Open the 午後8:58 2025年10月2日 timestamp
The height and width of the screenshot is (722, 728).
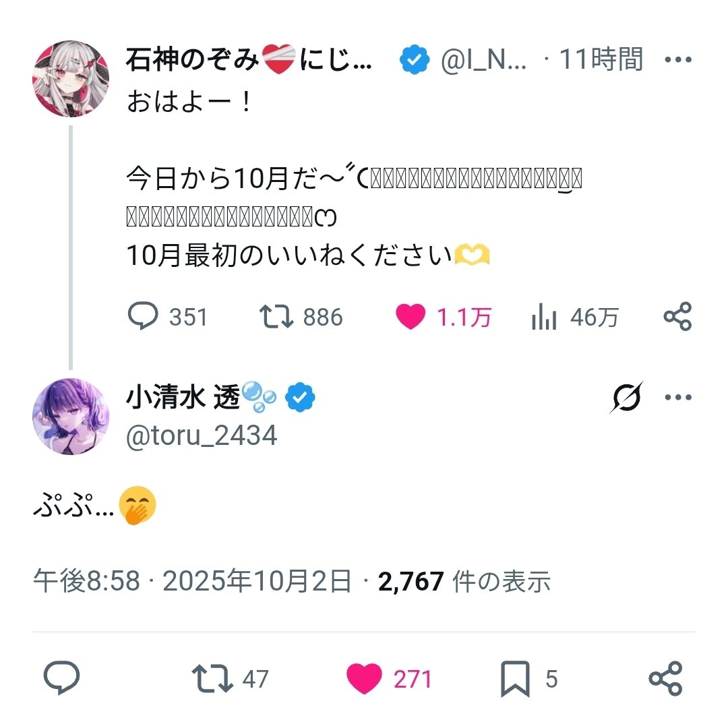pos(193,581)
